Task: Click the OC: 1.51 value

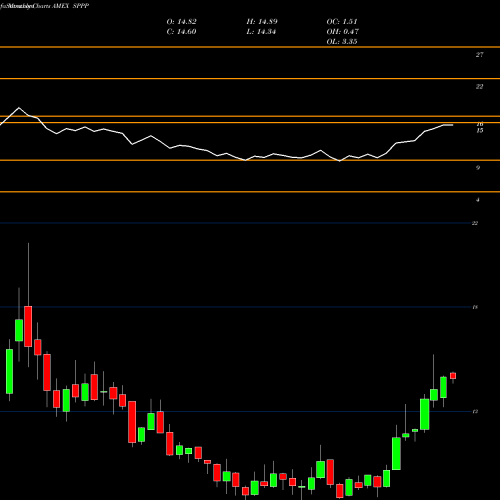Action: [342, 22]
